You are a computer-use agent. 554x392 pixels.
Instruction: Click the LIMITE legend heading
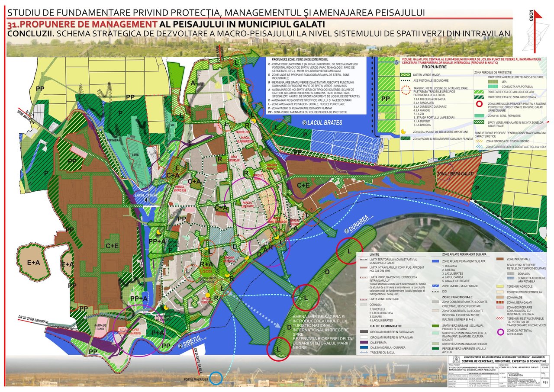tap(374, 254)
